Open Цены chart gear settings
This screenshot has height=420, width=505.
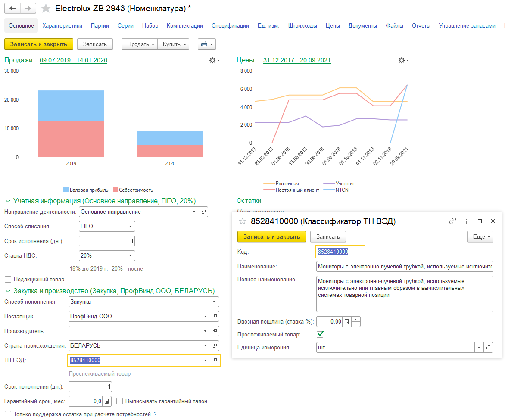point(403,60)
